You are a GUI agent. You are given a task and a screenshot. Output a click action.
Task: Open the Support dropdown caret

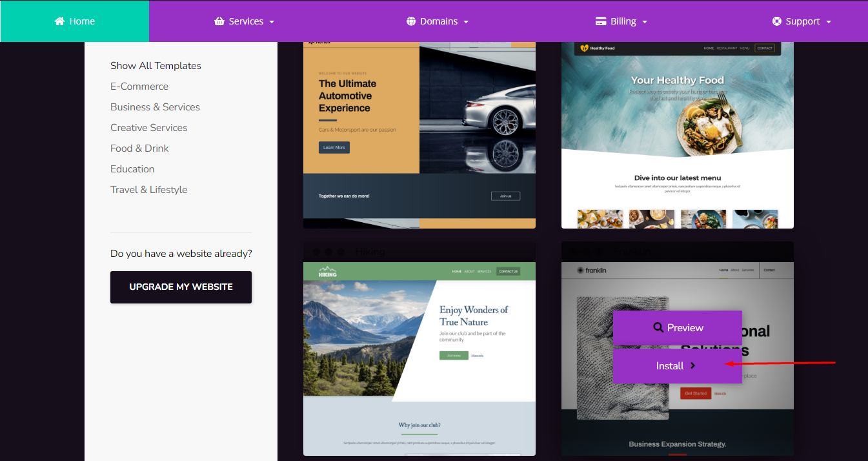point(829,22)
